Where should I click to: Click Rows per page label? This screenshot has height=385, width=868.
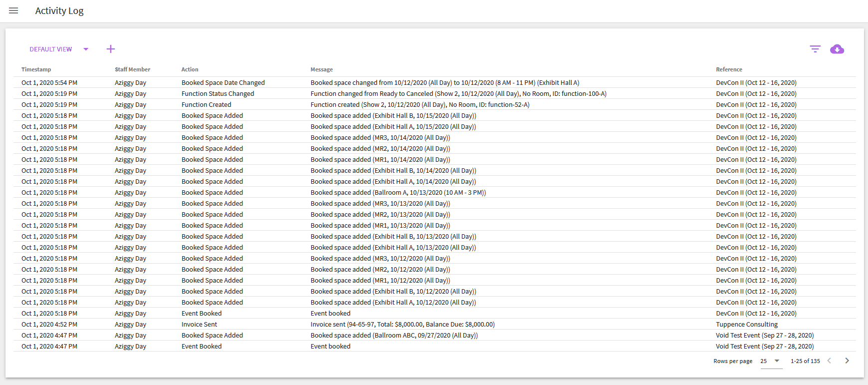tap(733, 361)
